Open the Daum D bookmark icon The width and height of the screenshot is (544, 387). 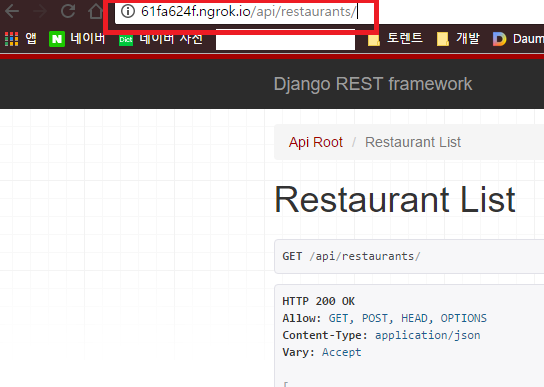click(500, 39)
